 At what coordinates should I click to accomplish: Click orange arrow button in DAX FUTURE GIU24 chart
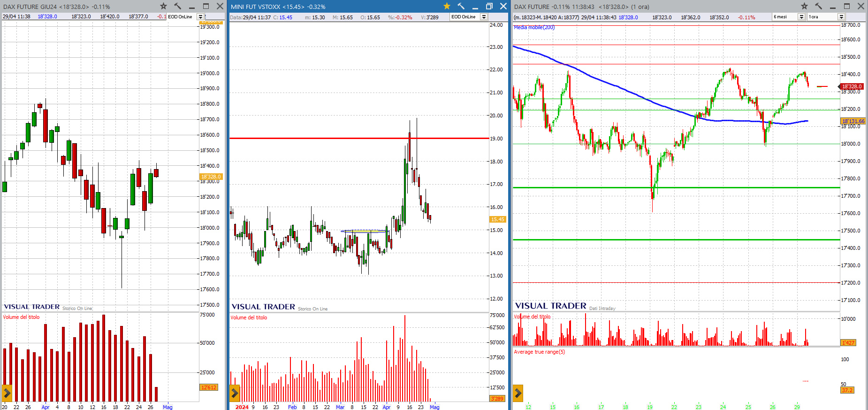(x=7, y=393)
